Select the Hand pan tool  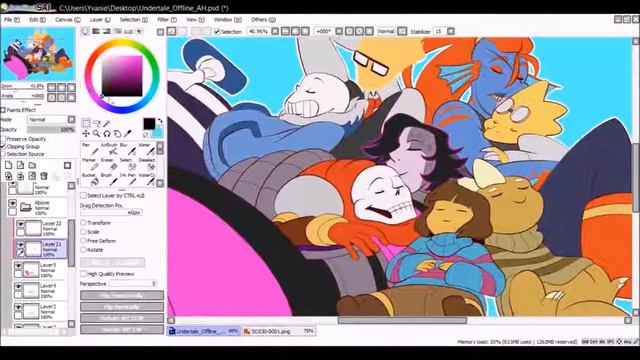(117, 133)
